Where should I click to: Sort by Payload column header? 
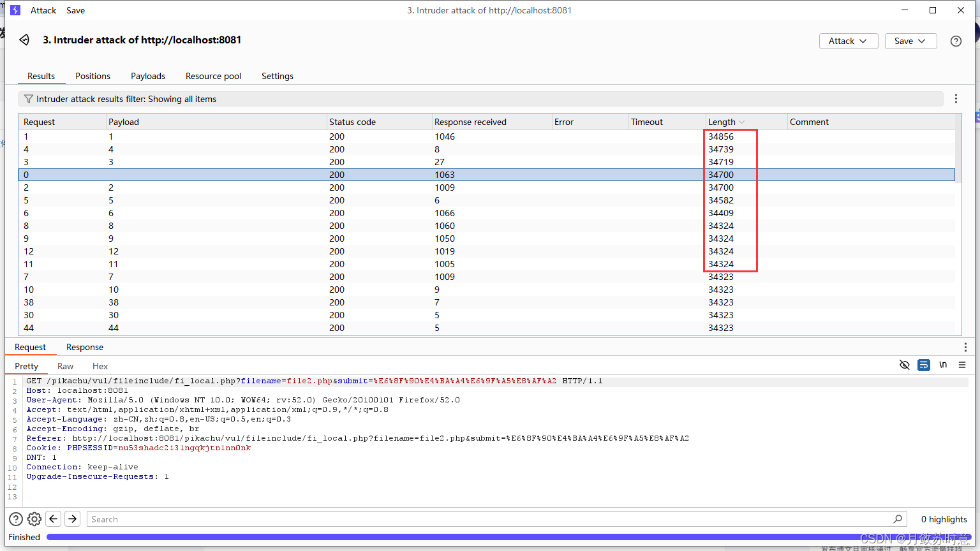[x=216, y=122]
